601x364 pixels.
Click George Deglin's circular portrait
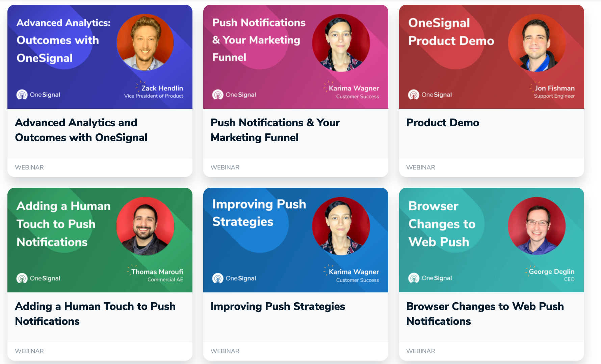pyautogui.click(x=537, y=226)
